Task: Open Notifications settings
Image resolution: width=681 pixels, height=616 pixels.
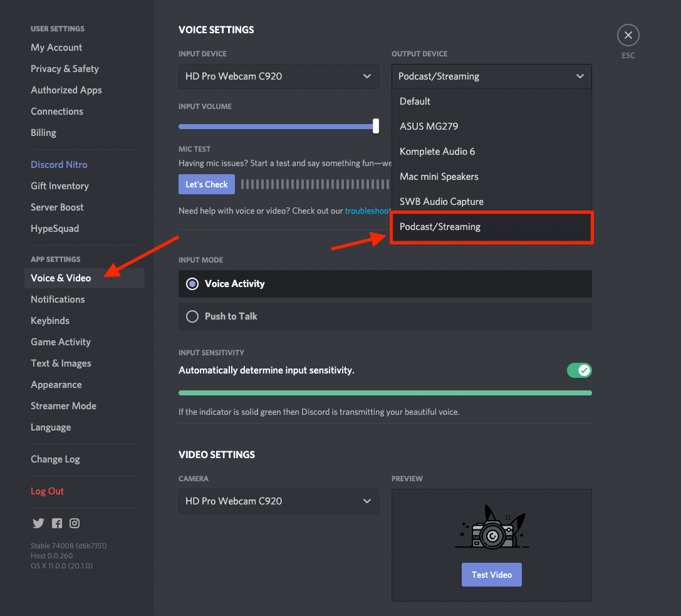Action: [x=58, y=300]
